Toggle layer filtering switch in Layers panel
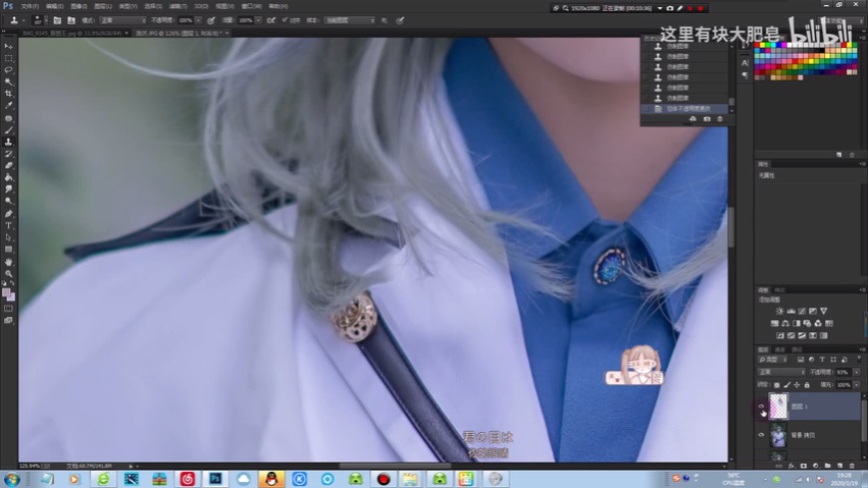 coord(859,360)
